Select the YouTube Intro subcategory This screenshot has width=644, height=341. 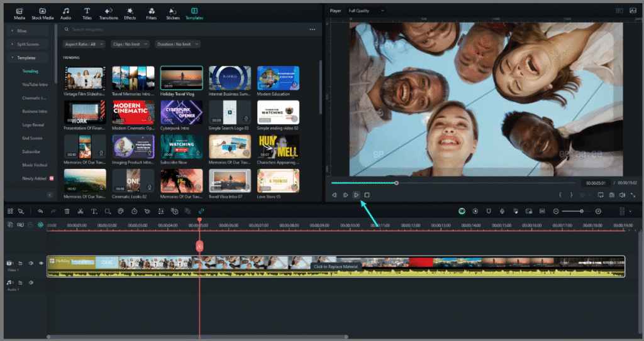[x=35, y=85]
